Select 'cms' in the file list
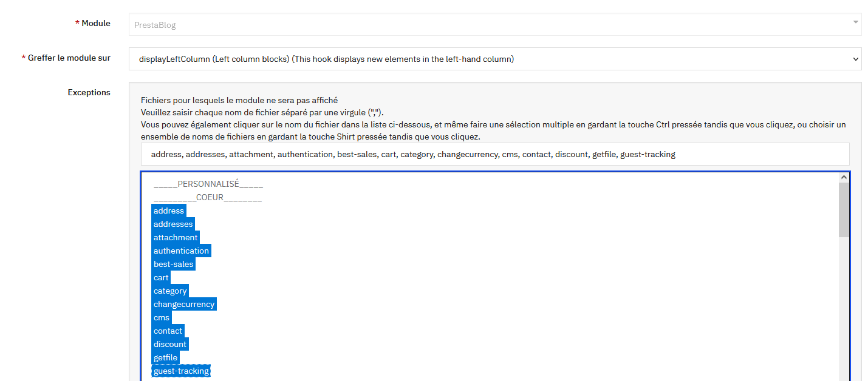The width and height of the screenshot is (868, 381). point(162,318)
